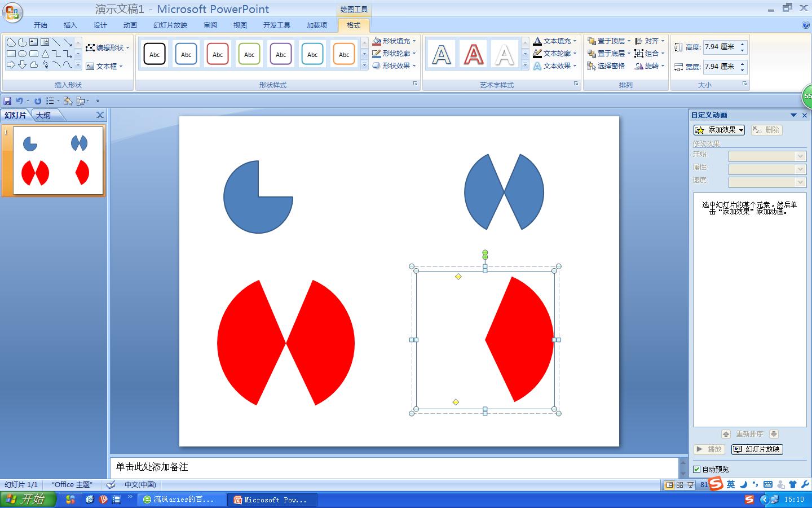Move animation order down arrow

[774, 434]
